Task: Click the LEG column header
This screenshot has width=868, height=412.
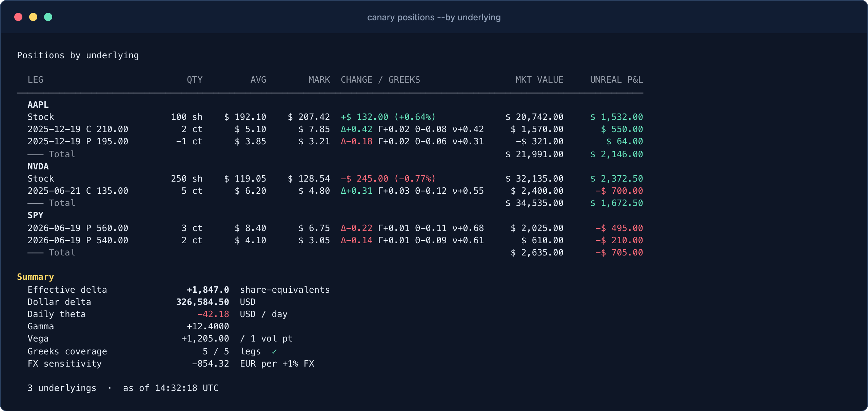Action: tap(36, 80)
